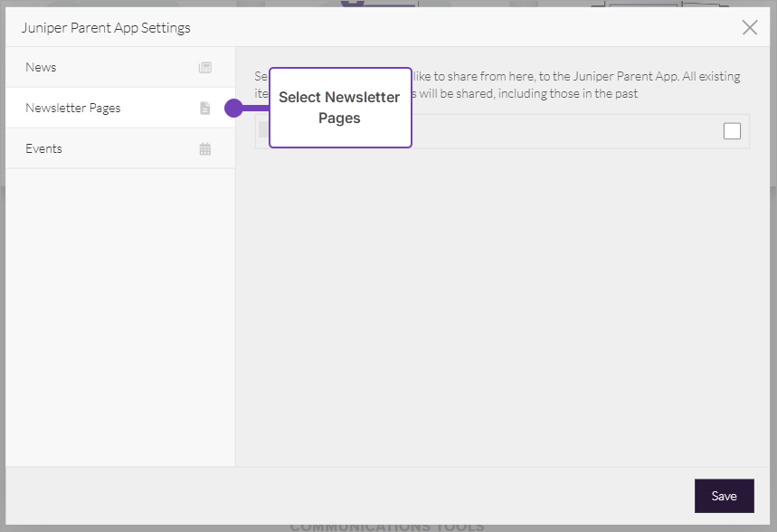Select the newsletter page list row
Screen dimensions: 777x532
click(x=561, y=132)
